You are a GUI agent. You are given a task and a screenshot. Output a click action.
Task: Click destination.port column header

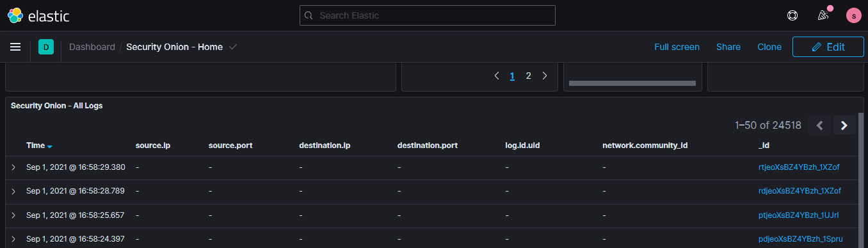click(428, 145)
